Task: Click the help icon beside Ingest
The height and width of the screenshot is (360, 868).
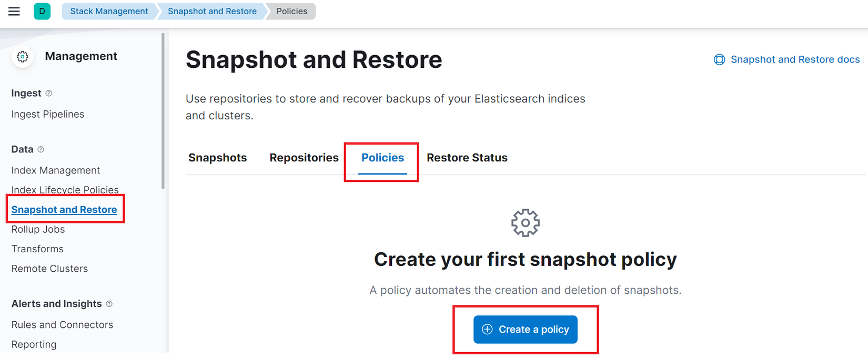Action: click(49, 93)
